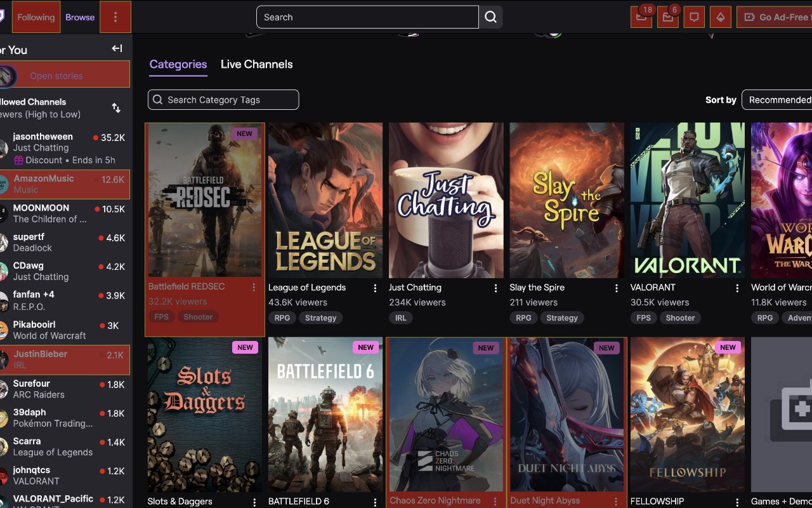
Task: Open the FELLOWSHIP cover art
Action: click(x=688, y=414)
